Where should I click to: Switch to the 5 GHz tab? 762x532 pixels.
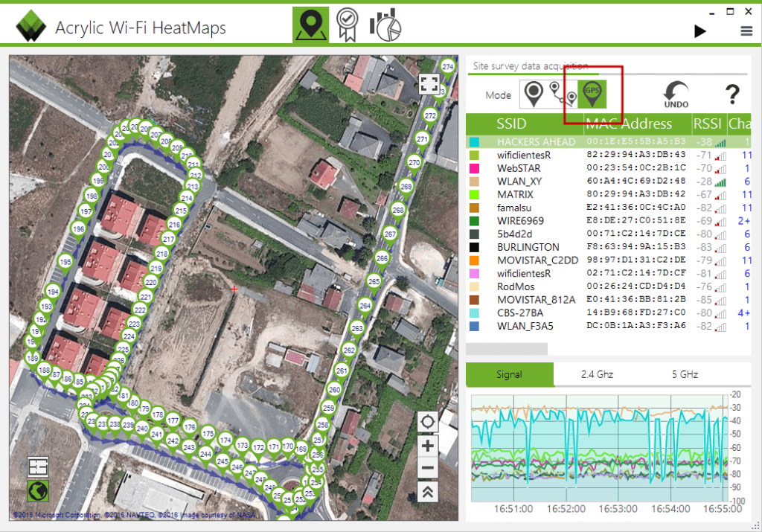point(684,374)
